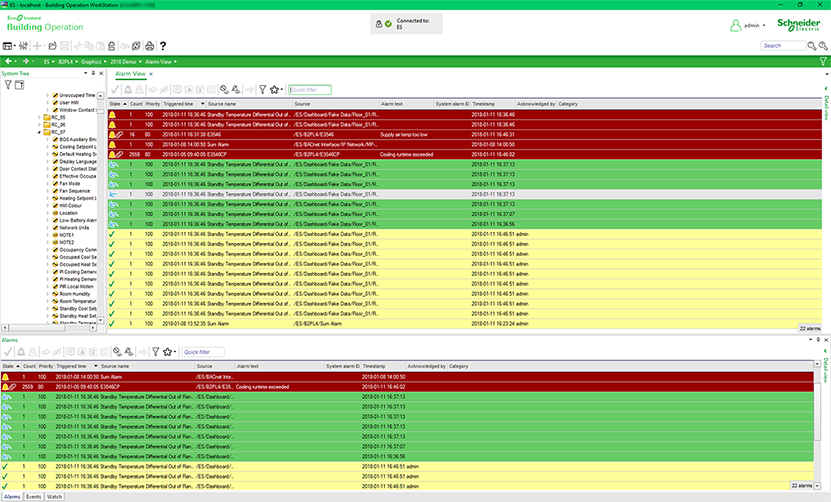Click the green Back navigation arrow

pos(9,61)
